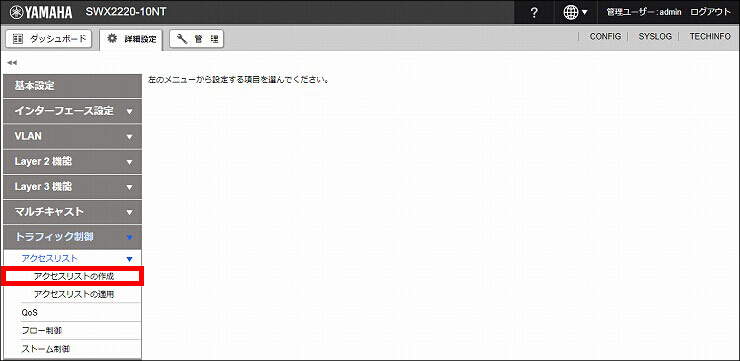This screenshot has width=740, height=361.
Task: Open the QoS menu item
Action: pos(80,313)
